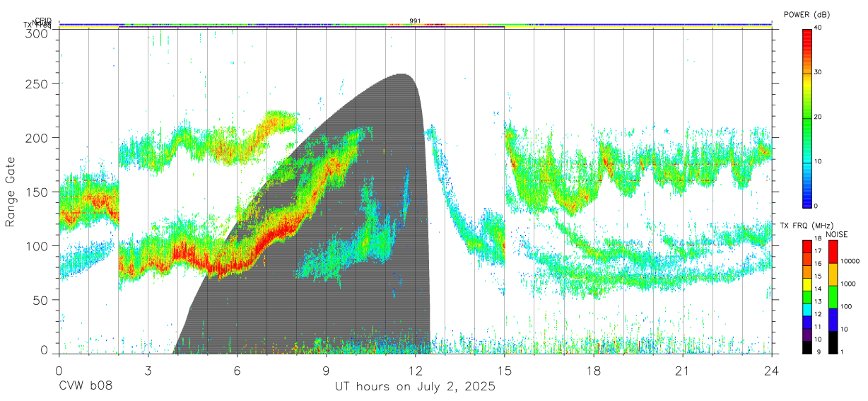Click the 30 label on power scale
868x401 pixels.
coord(818,73)
